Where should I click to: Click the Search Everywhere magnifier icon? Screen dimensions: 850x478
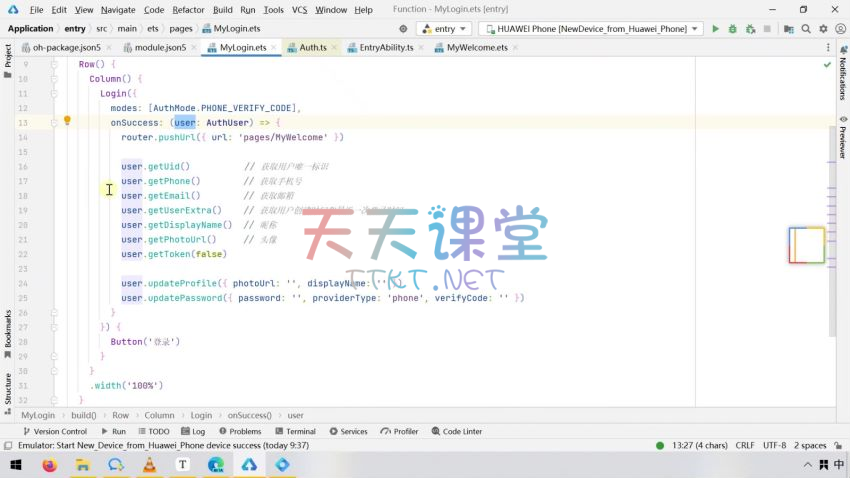[x=806, y=29]
